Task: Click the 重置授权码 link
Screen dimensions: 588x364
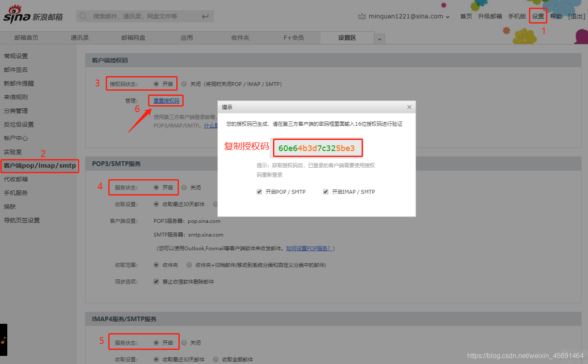Action: pos(166,101)
